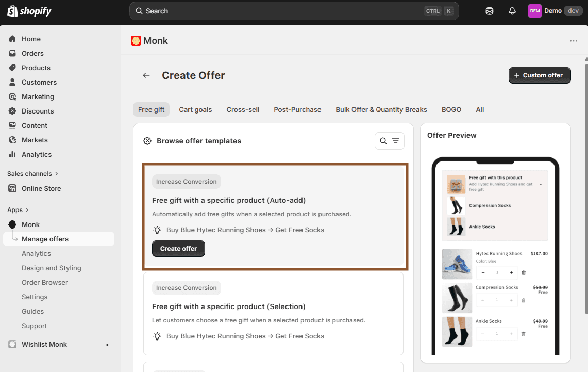The width and height of the screenshot is (588, 372).
Task: Collapse the free gift banner in preview
Action: click(x=541, y=184)
